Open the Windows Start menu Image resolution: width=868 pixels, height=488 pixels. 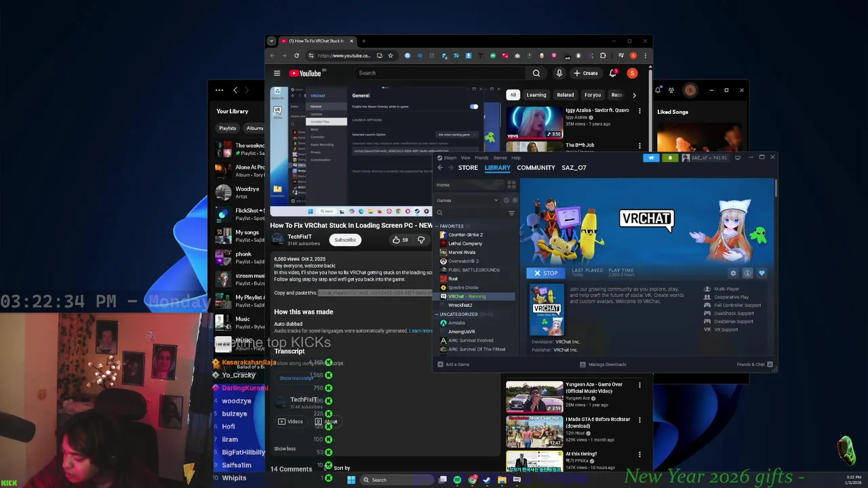tap(351, 480)
